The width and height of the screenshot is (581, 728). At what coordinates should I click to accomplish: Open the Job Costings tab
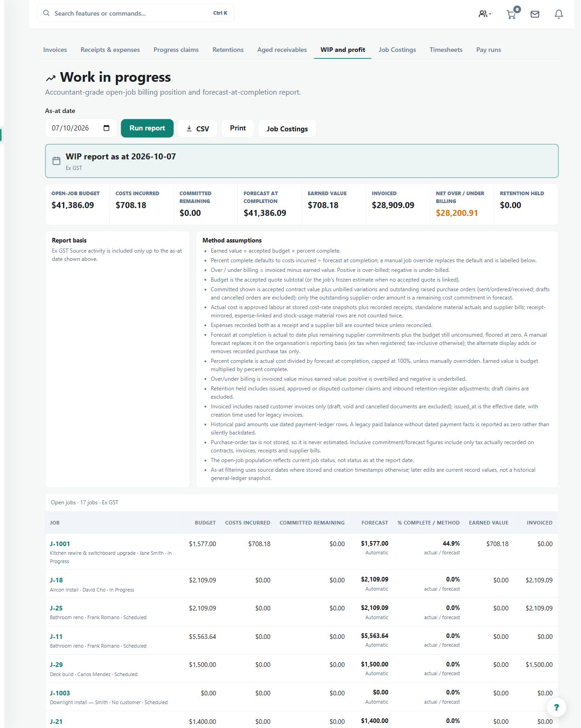point(397,50)
